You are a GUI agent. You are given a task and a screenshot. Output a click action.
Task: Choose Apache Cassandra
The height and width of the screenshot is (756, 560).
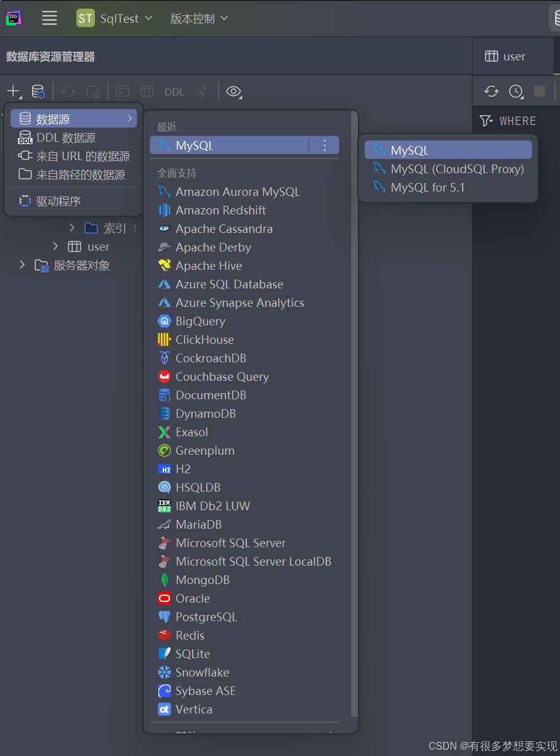(x=244, y=229)
